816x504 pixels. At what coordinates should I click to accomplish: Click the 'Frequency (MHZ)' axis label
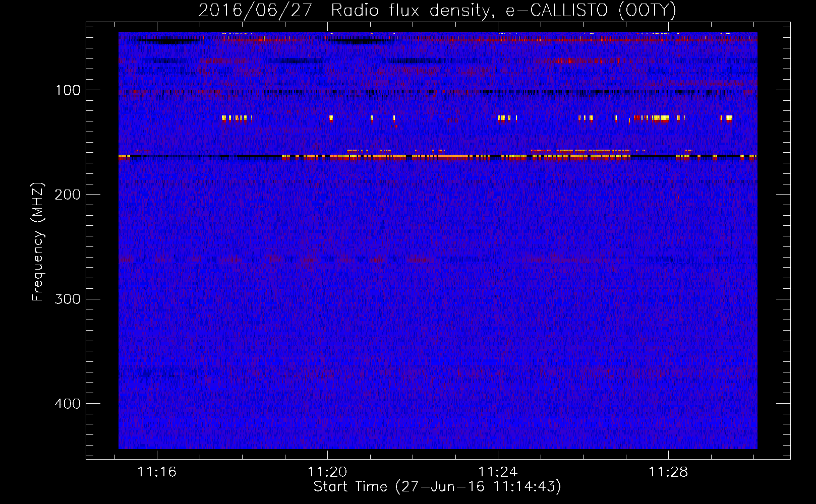click(38, 242)
